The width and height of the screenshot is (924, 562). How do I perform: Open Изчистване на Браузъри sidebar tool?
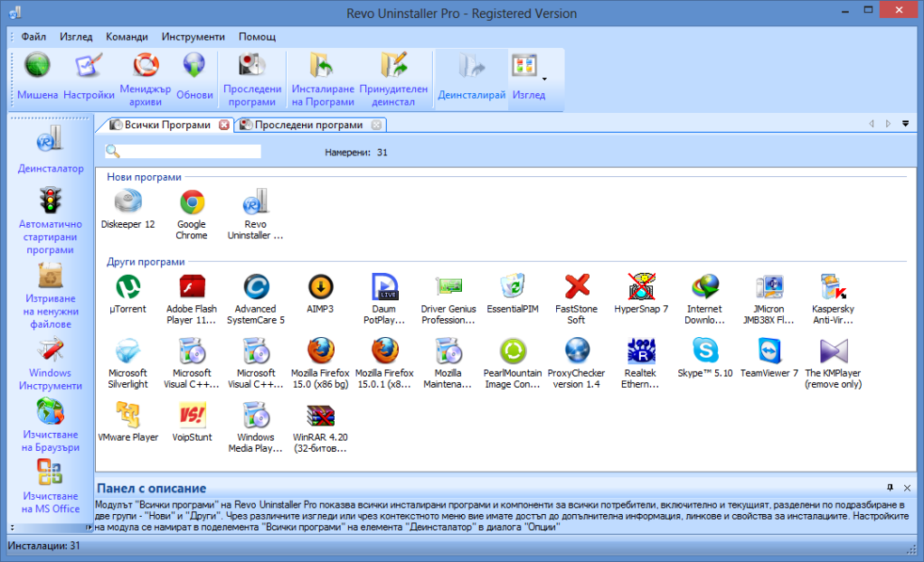50,425
